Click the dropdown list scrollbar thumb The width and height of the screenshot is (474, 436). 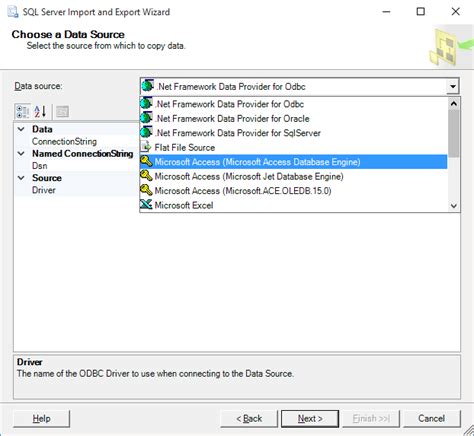453,133
